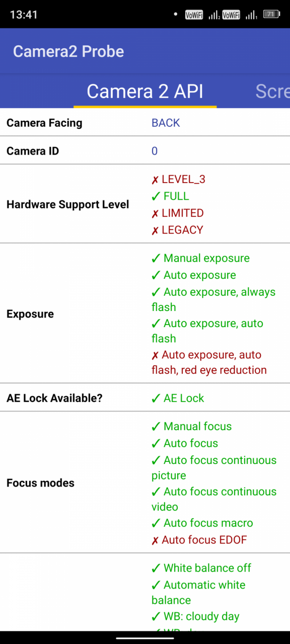290x644 pixels.
Task: Tap the Camera ID value 0
Action: tap(155, 151)
